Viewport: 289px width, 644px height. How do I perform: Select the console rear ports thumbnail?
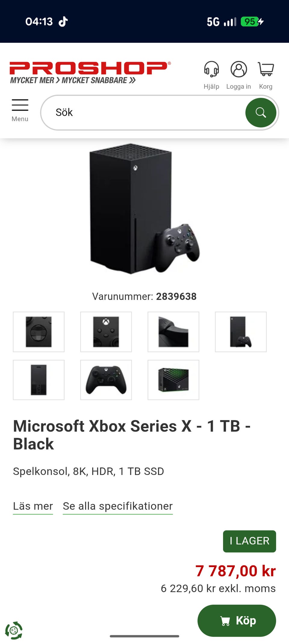coord(39,380)
